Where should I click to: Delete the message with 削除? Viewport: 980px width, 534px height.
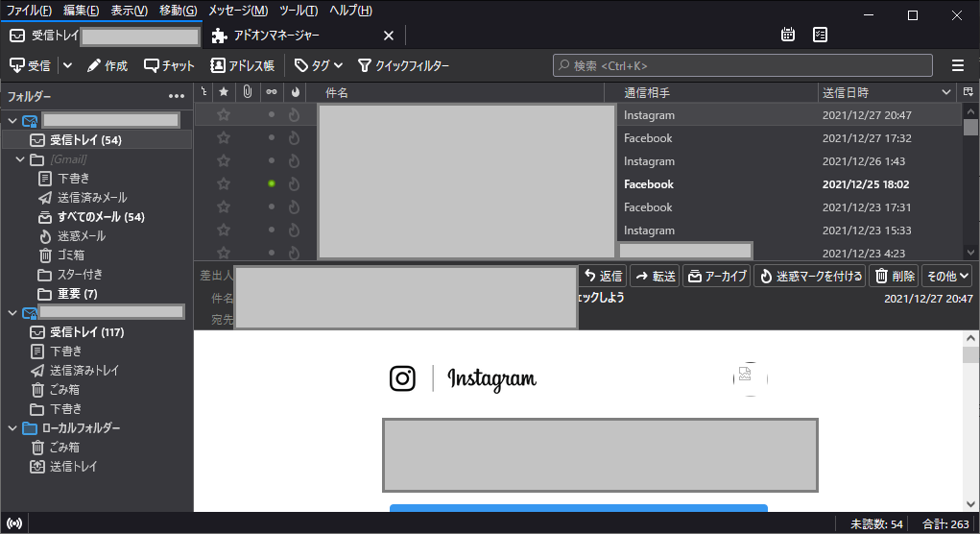point(895,276)
